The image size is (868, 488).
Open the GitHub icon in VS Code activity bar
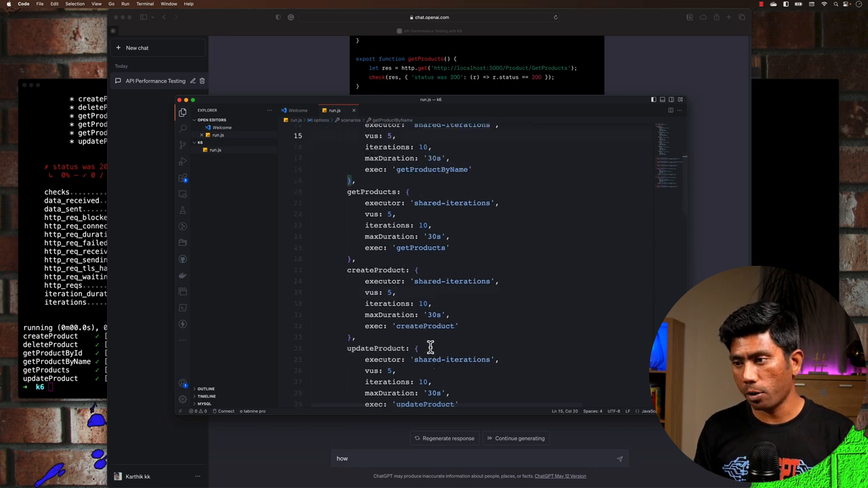(x=182, y=259)
